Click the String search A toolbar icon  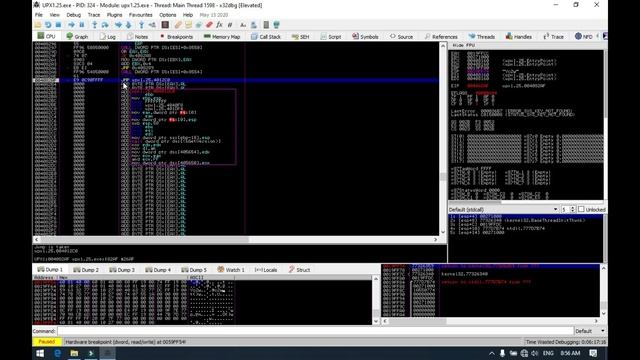pyautogui.click(x=243, y=25)
